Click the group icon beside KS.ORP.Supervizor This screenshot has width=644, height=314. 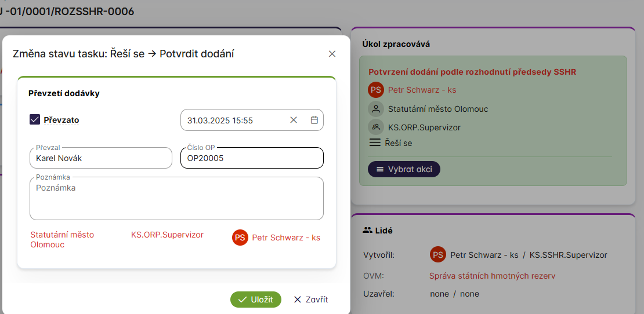click(x=376, y=127)
